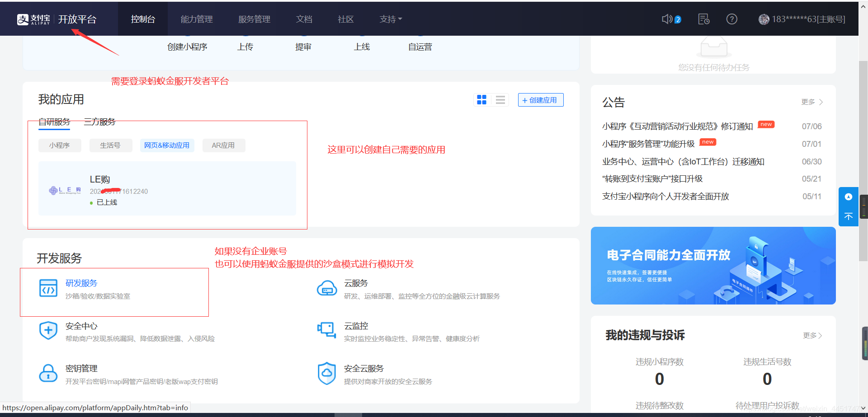Click the help question mark icon

click(x=731, y=19)
